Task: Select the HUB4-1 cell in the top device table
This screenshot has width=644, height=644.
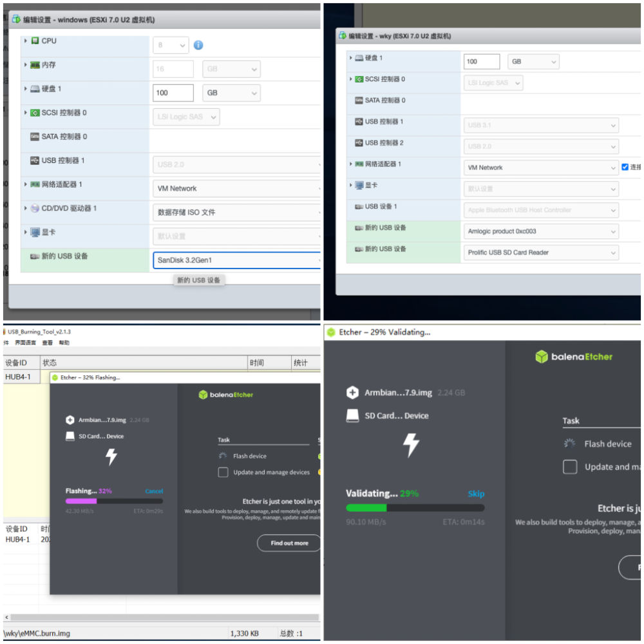Action: tap(21, 377)
